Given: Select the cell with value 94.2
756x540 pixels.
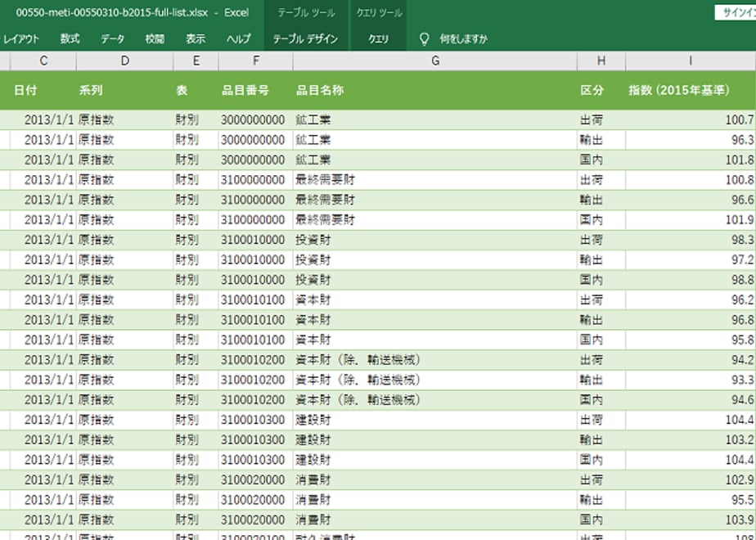Looking at the screenshot, I should click(691, 360).
